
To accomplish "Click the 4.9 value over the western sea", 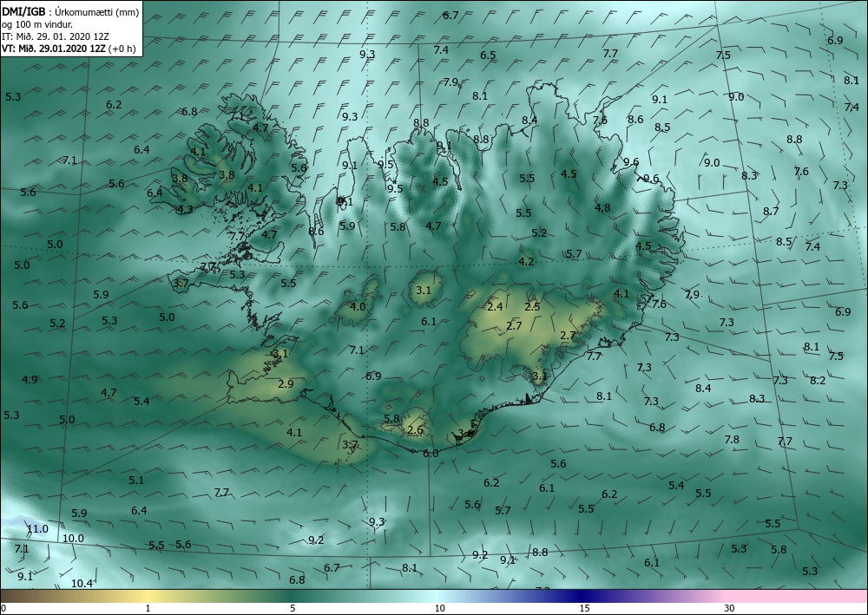I will tap(30, 379).
